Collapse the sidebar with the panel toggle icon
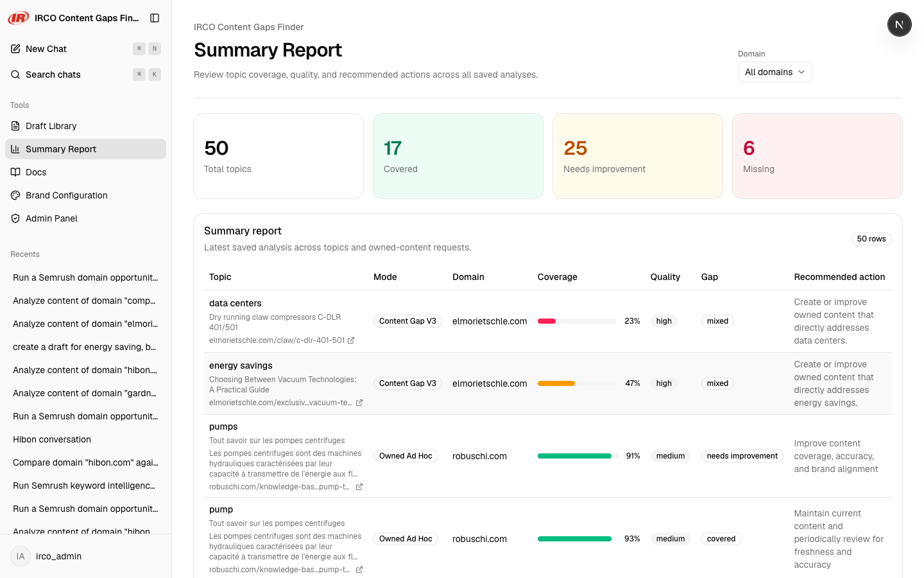Viewport: 924px width, 578px height. coord(155,18)
